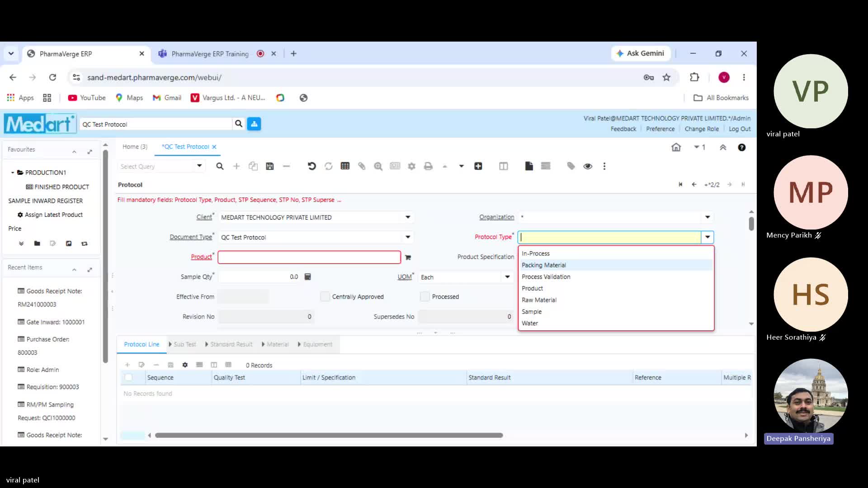Open the UOM dropdown arrow
The height and width of the screenshot is (488, 868).
point(507,277)
